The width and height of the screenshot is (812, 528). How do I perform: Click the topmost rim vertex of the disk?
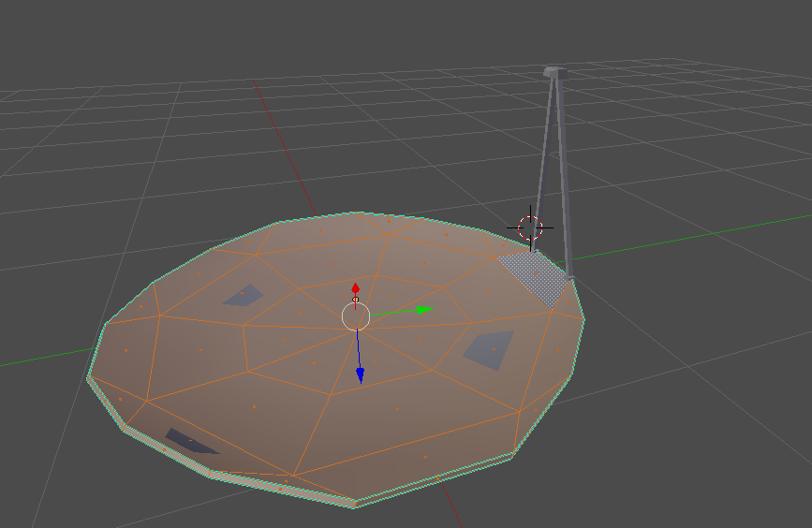(356, 213)
